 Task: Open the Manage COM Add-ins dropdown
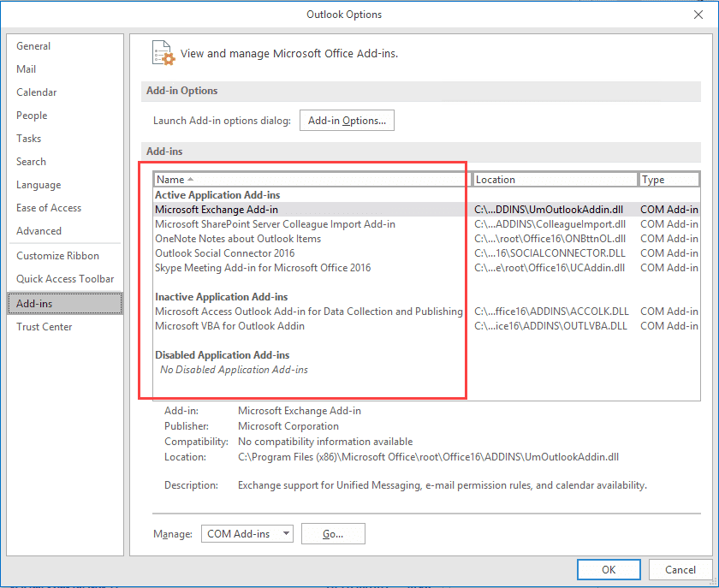point(247,534)
